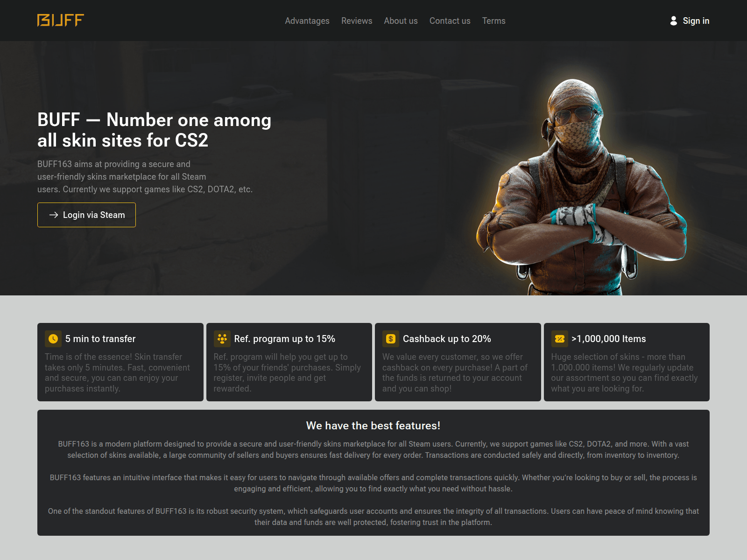Image resolution: width=747 pixels, height=560 pixels.
Task: Click the referral people icon
Action: click(x=222, y=339)
